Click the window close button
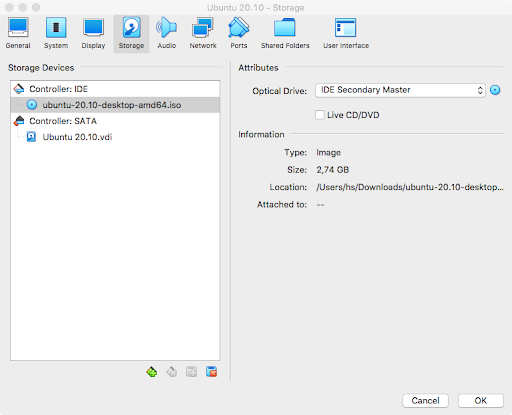This screenshot has height=415, width=512. point(9,7)
